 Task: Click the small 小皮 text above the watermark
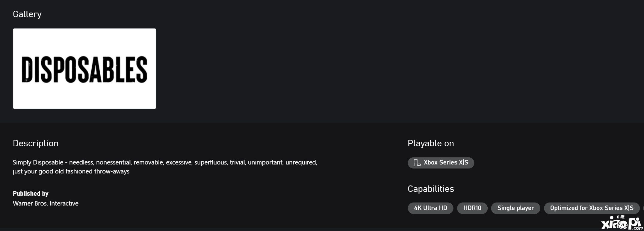coord(620,217)
